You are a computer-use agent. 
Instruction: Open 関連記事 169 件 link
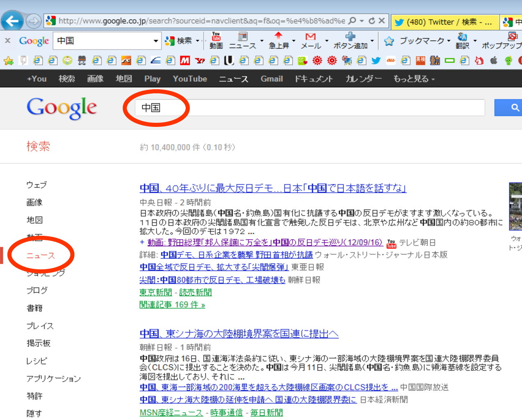tap(172, 305)
